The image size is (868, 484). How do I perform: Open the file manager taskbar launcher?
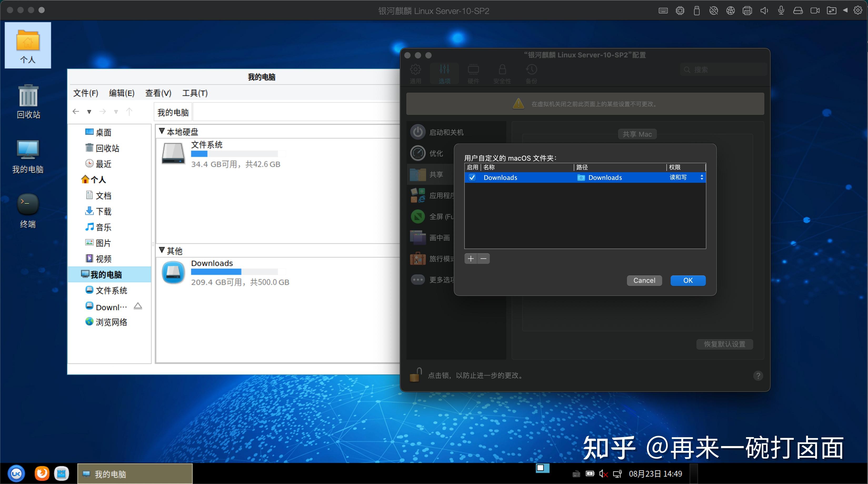coord(61,473)
